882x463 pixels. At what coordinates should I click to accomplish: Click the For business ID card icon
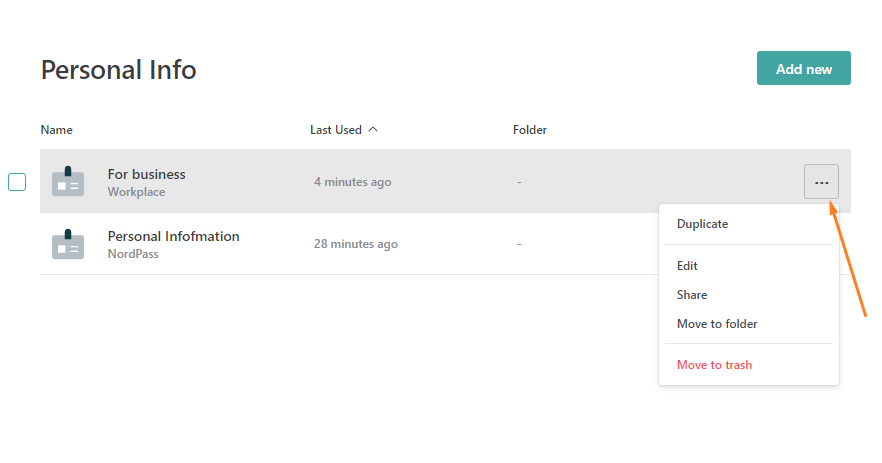coord(68,181)
